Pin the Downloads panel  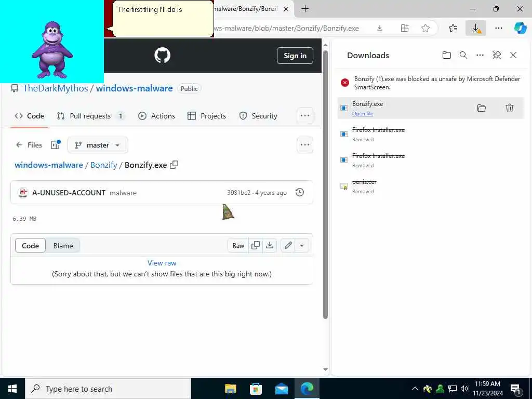(x=497, y=55)
